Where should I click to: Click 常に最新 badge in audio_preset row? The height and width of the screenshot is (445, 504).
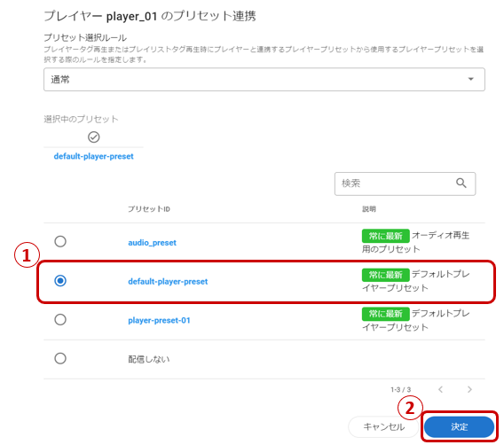[385, 236]
